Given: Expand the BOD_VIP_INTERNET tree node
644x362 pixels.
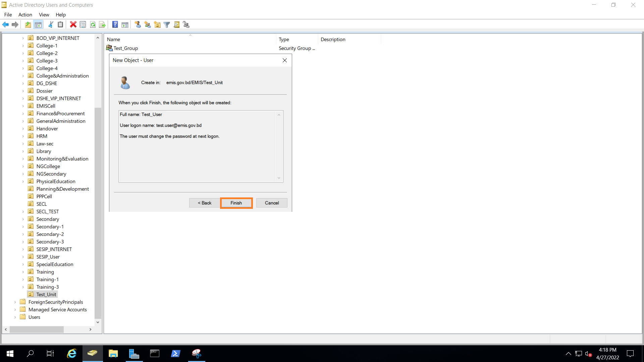Looking at the screenshot, I should (23, 38).
